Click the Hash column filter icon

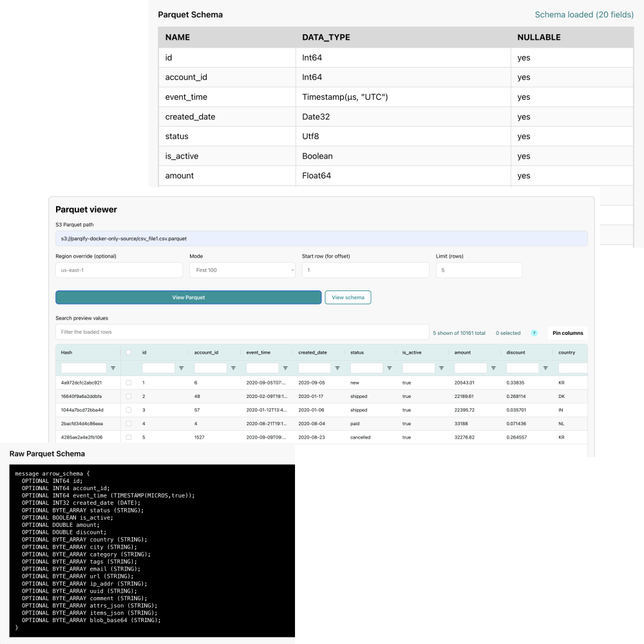click(113, 368)
